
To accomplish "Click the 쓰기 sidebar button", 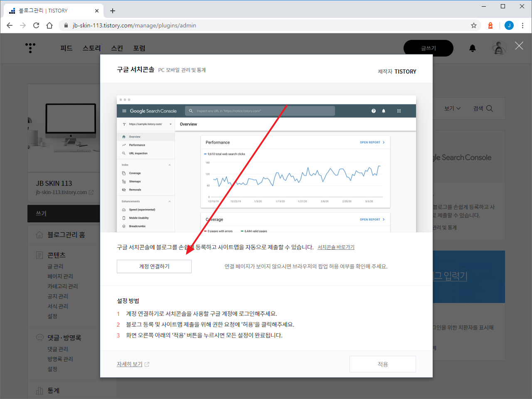I will [64, 214].
